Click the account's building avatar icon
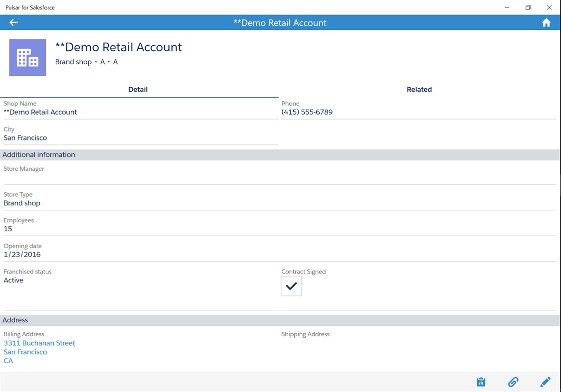The image size is (561, 392). pos(27,57)
